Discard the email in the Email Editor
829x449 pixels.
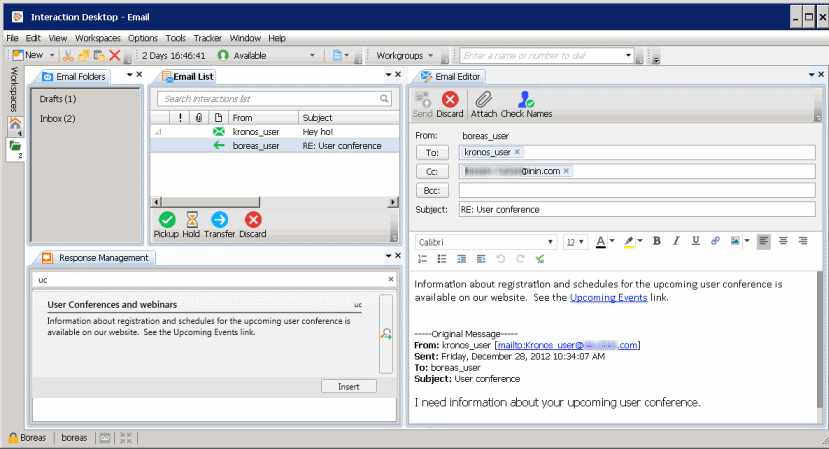point(450,100)
